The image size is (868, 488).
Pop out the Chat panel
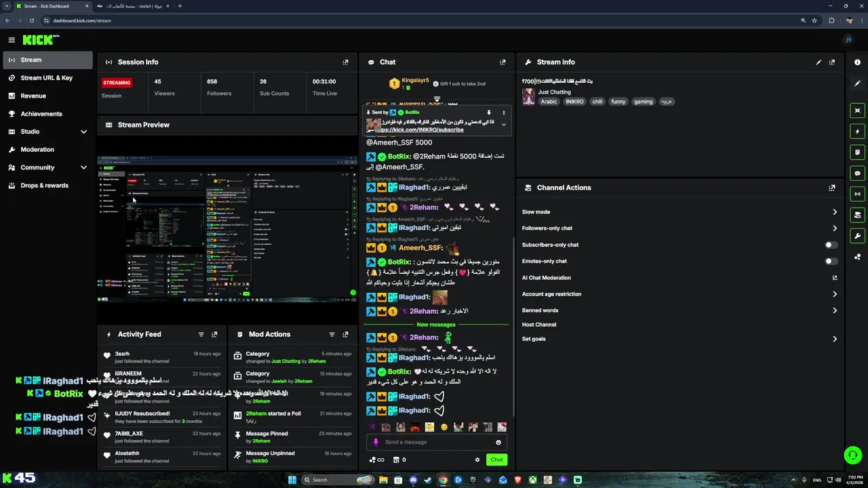click(x=502, y=62)
